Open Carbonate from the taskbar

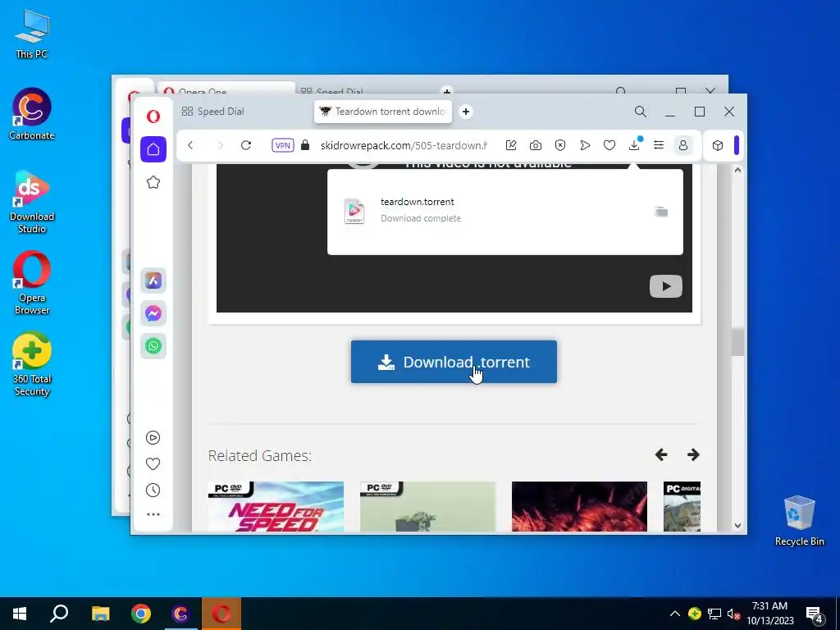(x=181, y=614)
